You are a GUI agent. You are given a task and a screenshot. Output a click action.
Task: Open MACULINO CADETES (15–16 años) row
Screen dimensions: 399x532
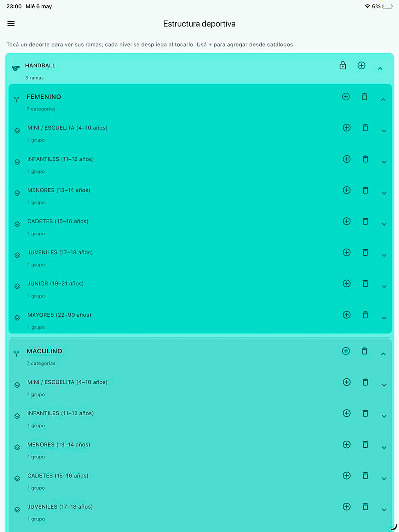coord(200,482)
